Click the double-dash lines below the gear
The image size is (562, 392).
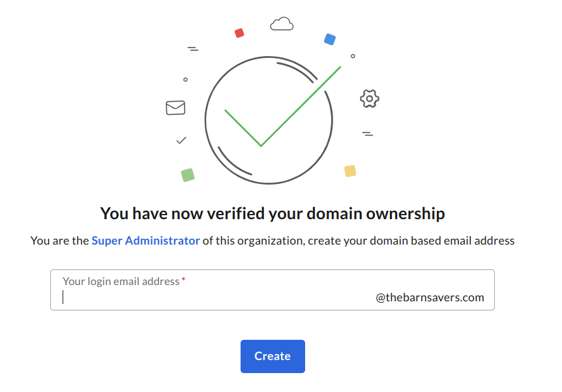pos(368,134)
